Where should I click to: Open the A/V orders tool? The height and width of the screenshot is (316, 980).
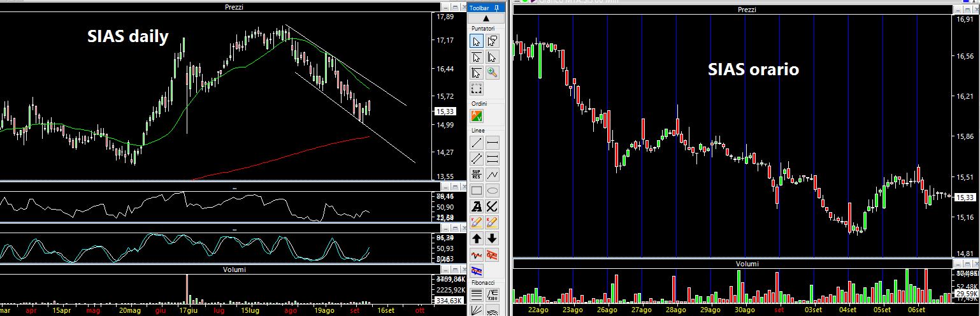[x=476, y=116]
